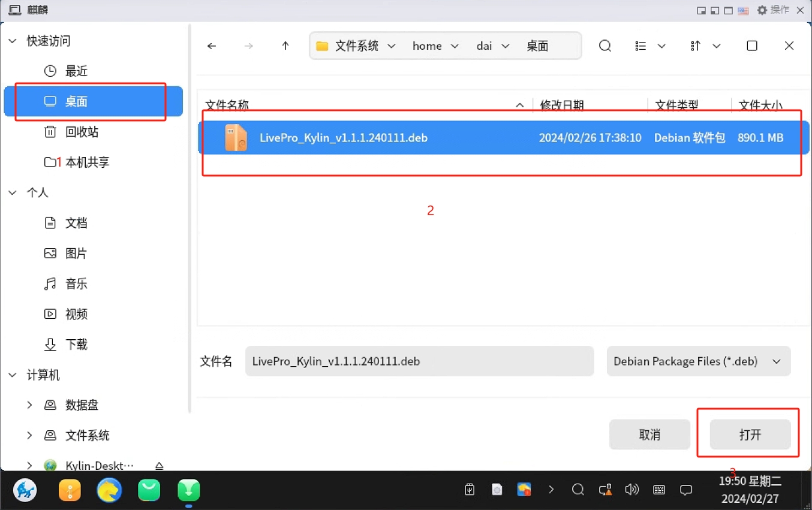Click the 打开 button
The width and height of the screenshot is (812, 510).
click(x=750, y=434)
